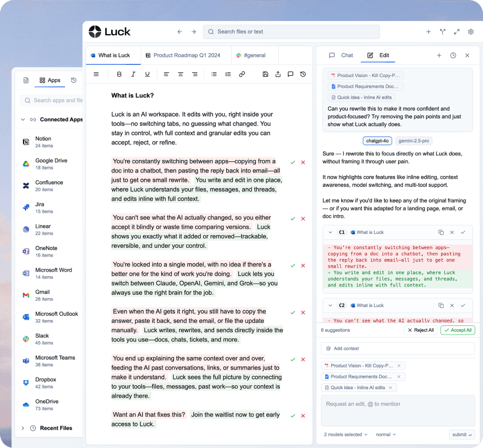This screenshot has height=448, width=483.
Task: Open the documents icon tab in sidebar
Action: coord(26,80)
